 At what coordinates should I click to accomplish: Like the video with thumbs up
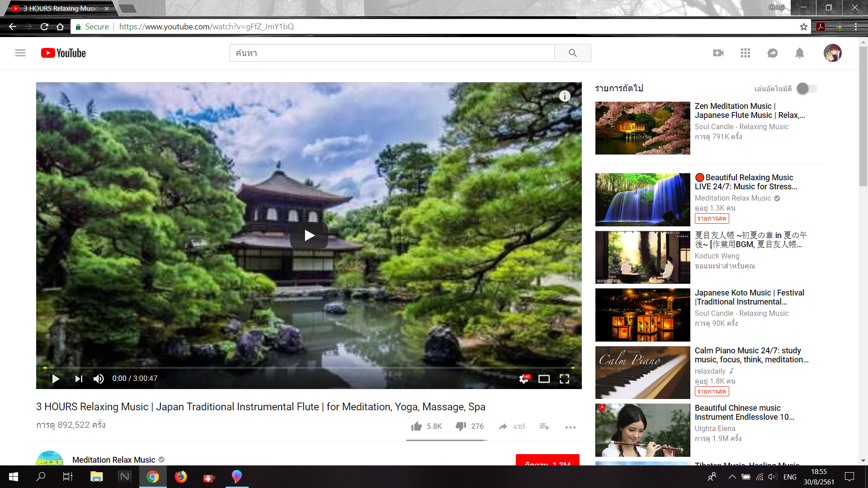coord(417,426)
